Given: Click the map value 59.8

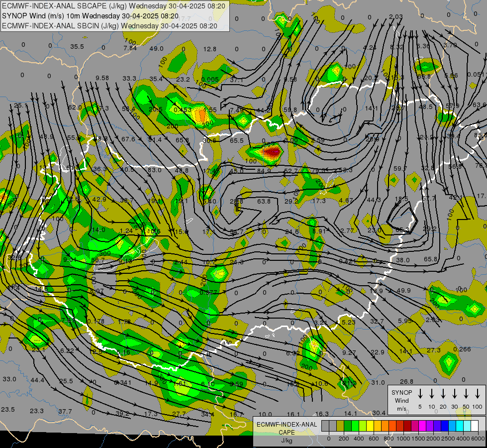Looking at the screenshot, I should [290, 110].
